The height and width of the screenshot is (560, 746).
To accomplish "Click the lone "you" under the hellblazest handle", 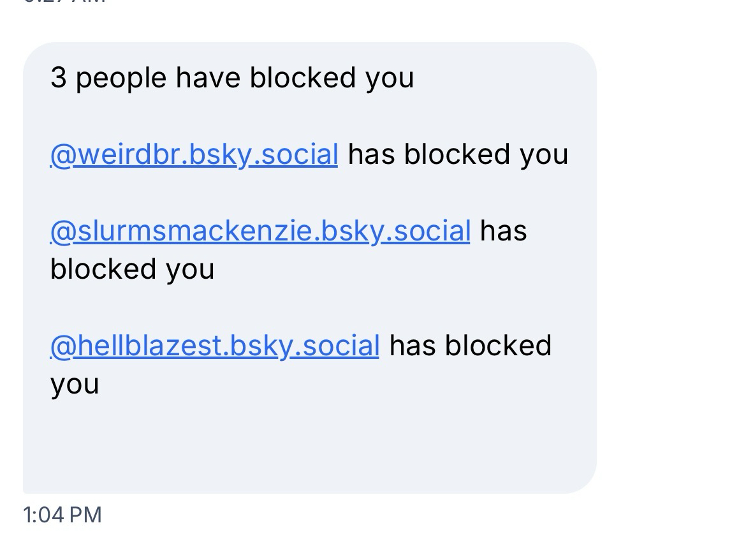I will tap(75, 384).
